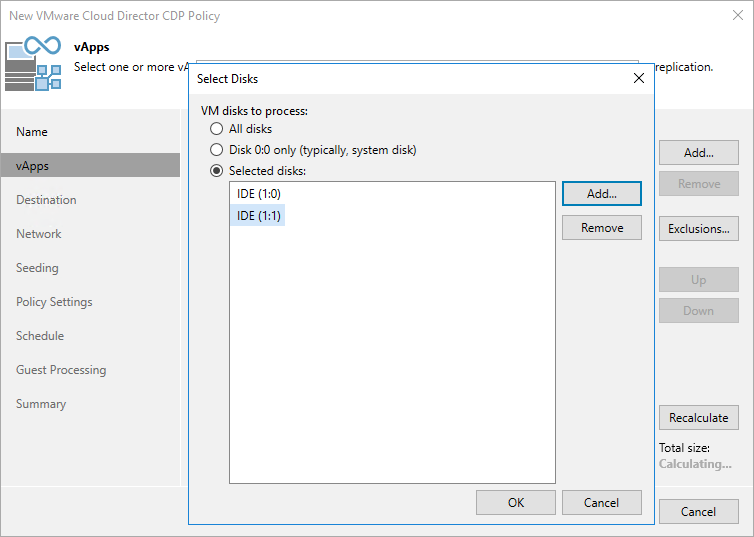Cancel the CDP Policy wizard

(699, 512)
